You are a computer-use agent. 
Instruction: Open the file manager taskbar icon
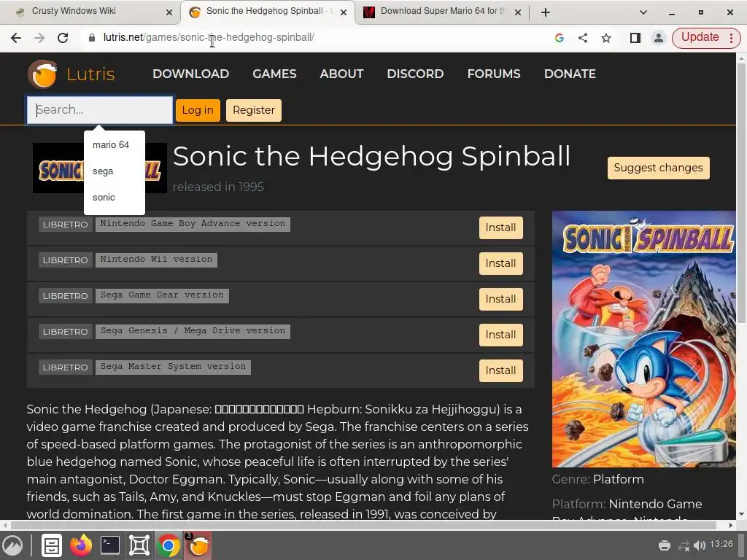click(x=51, y=545)
